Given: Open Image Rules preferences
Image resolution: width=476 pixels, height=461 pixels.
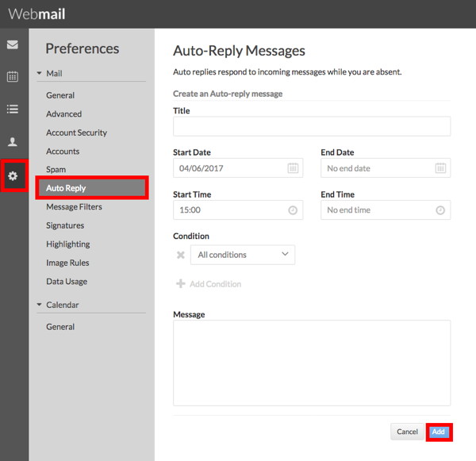Looking at the screenshot, I should click(x=67, y=263).
